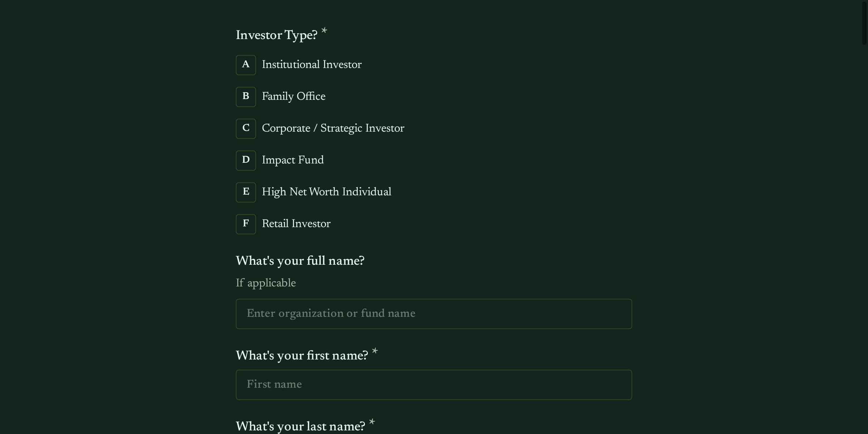Click the letter D key badge
This screenshot has width=868, height=434.
tap(246, 161)
